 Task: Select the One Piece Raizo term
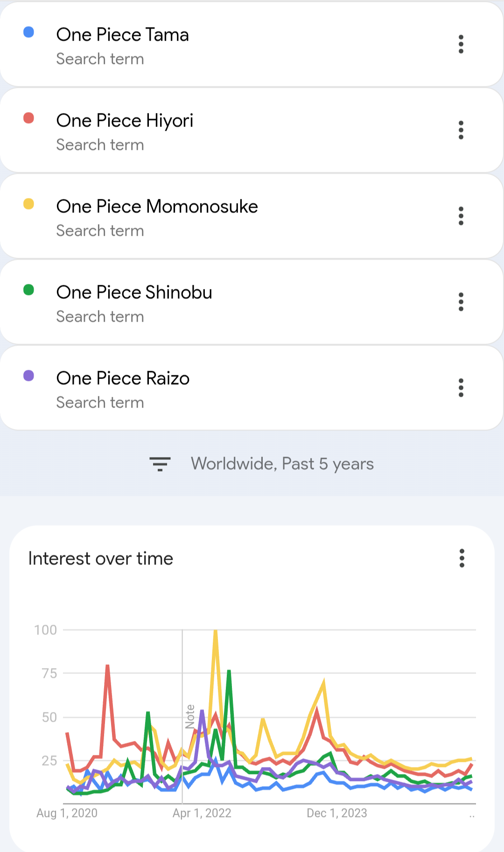[123, 379]
